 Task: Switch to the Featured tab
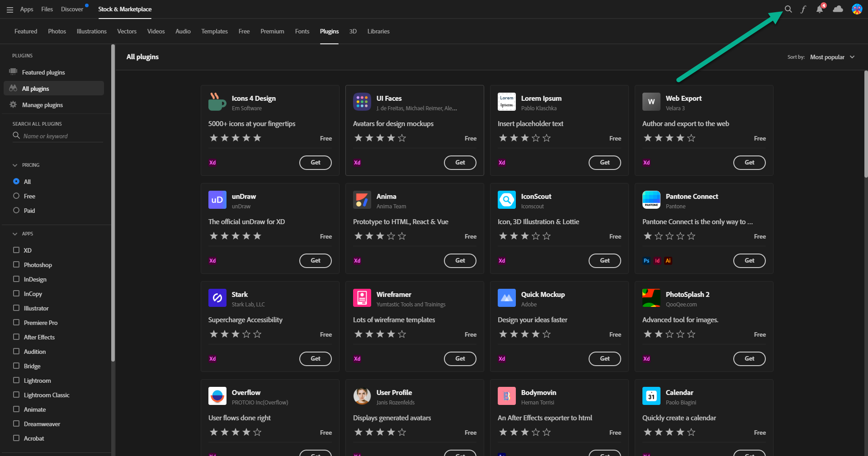26,31
